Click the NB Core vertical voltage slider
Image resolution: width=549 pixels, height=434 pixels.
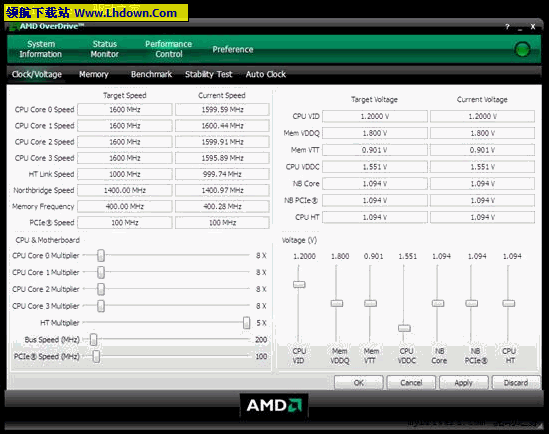point(438,303)
